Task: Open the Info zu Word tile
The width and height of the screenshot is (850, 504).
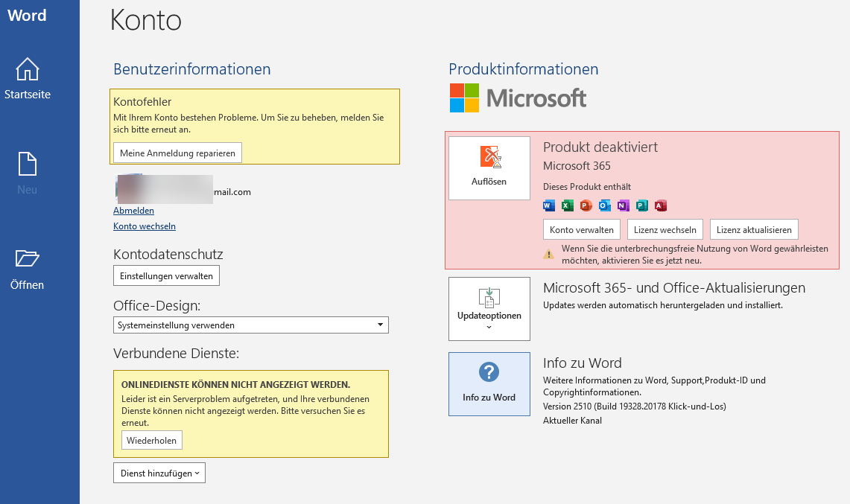Action: (x=489, y=384)
